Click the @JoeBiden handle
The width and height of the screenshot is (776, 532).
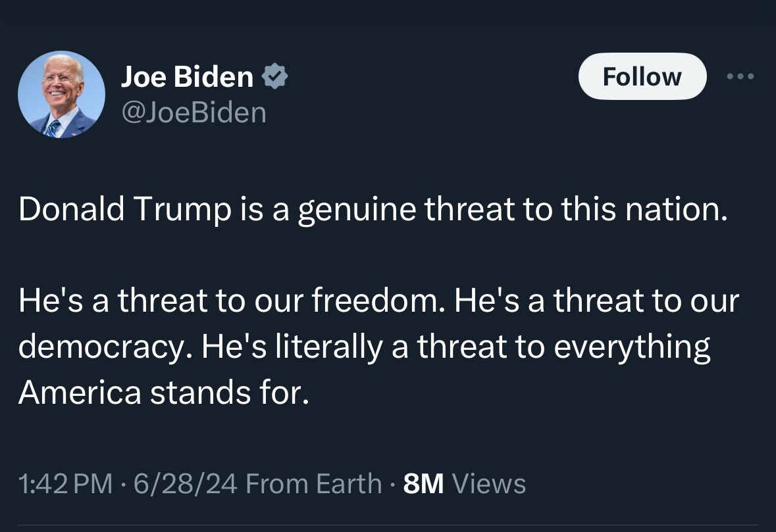pyautogui.click(x=194, y=112)
